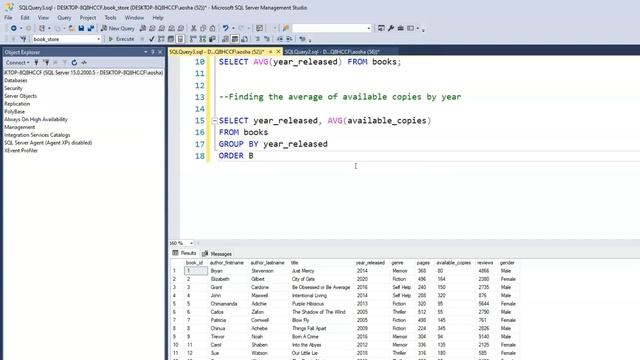Click the Copy icon in toolbar
640x360 pixels.
click(x=203, y=28)
